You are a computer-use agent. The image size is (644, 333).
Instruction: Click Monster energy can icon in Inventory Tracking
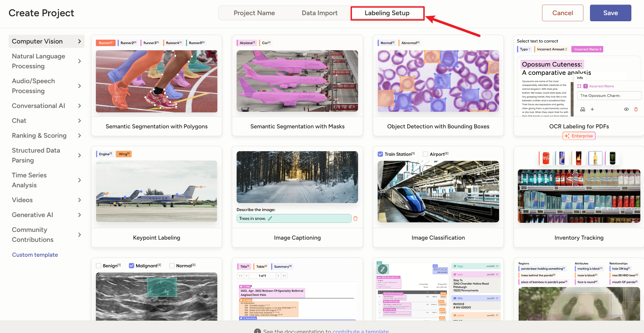pos(612,158)
